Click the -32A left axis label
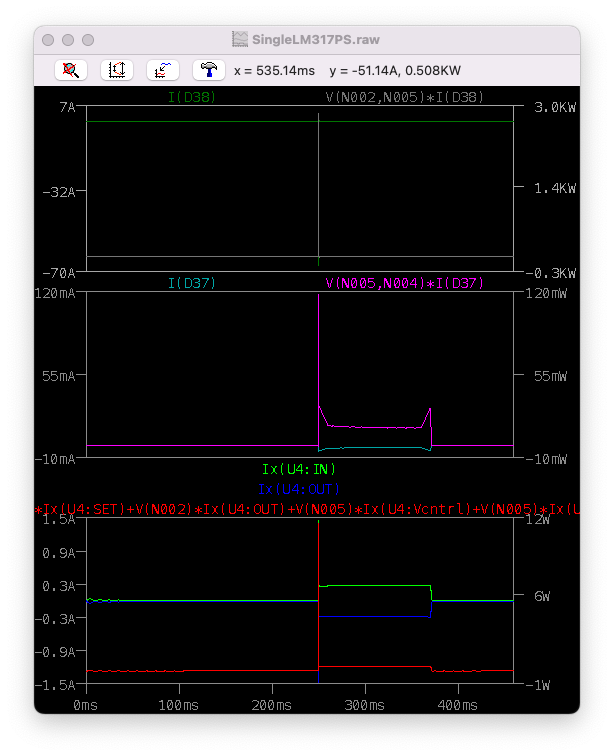The height and width of the screenshot is (756, 614). pos(59,192)
